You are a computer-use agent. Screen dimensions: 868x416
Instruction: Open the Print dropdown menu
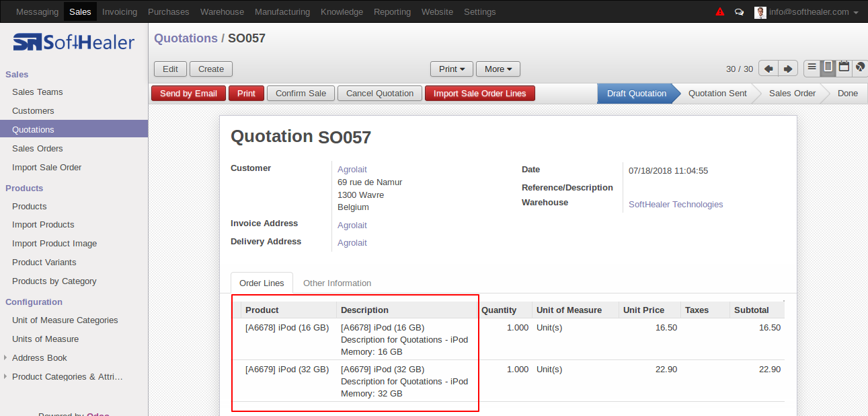click(x=452, y=69)
